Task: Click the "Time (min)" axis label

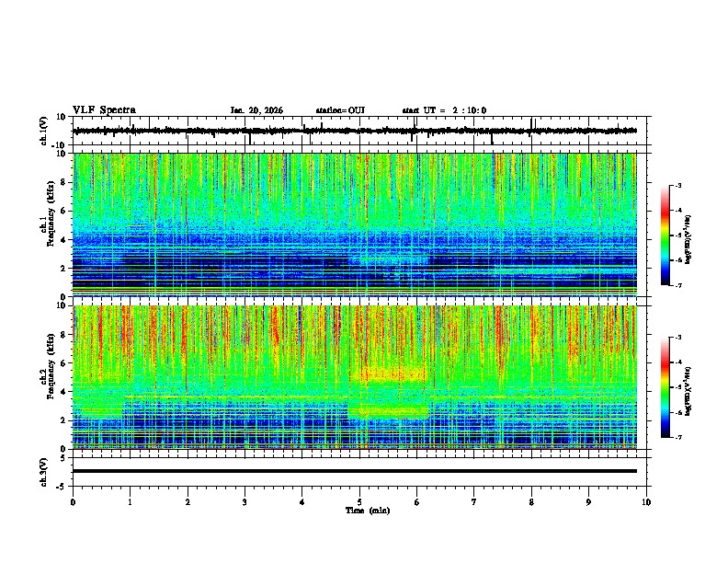Action: point(368,511)
